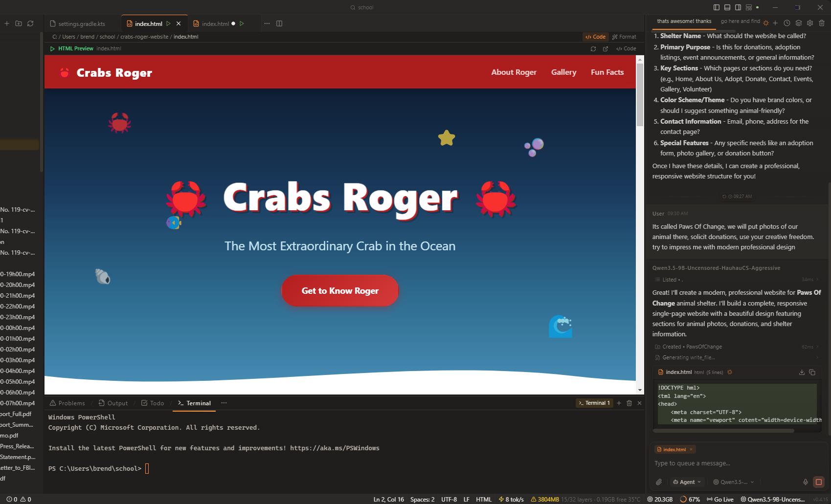
Task: Open the settings.gradle.kts tab
Action: pos(82,23)
